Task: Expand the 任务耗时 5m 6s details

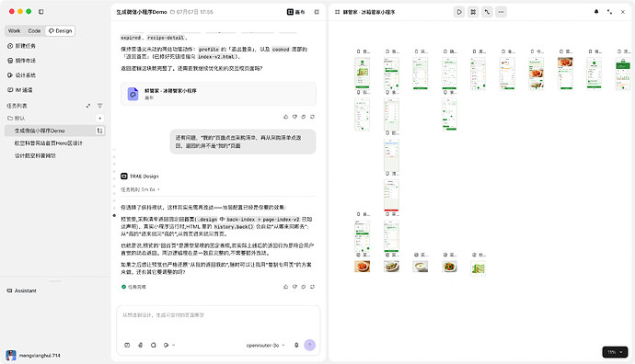Action: (140, 189)
